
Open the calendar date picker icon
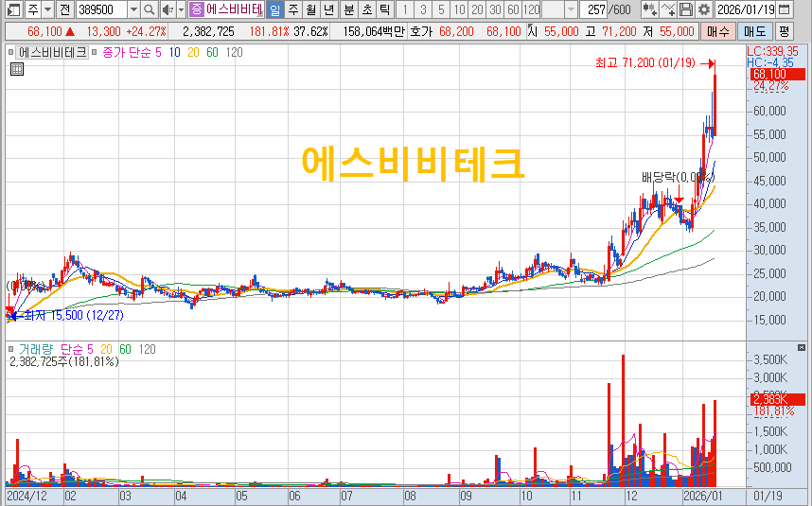point(785,9)
